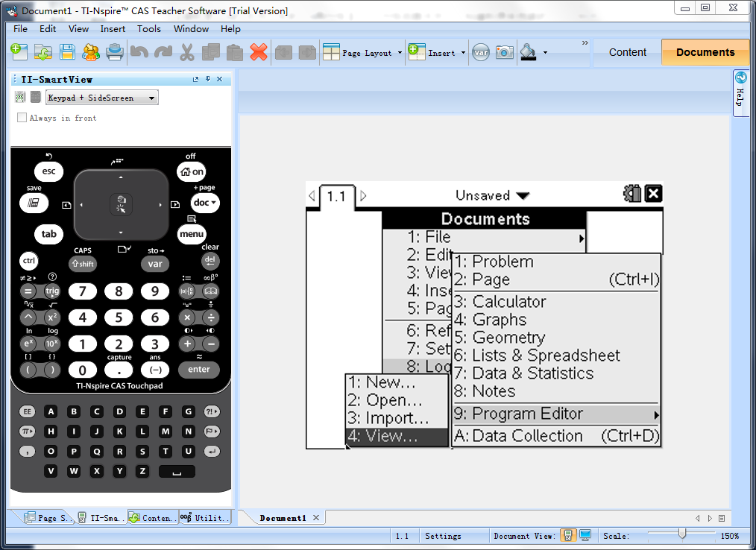756x550 pixels.
Task: Switch to the Content workspace
Action: click(627, 52)
